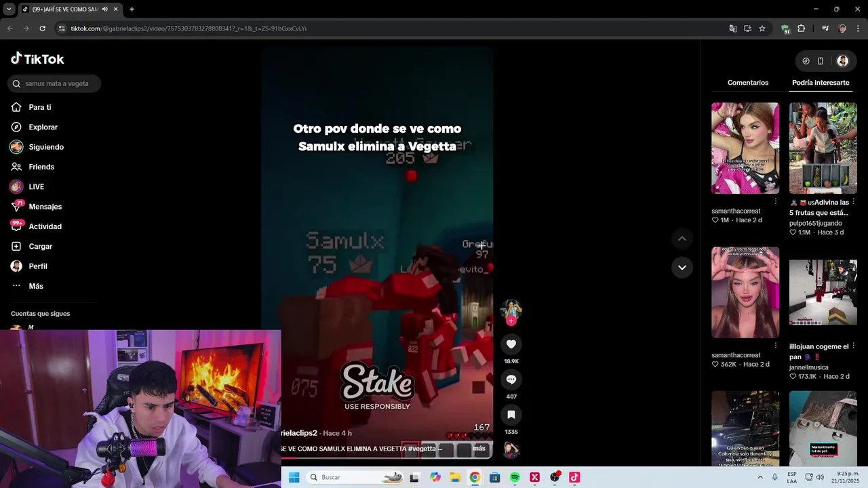
Task: Open Para ti home feed
Action: pos(31,107)
